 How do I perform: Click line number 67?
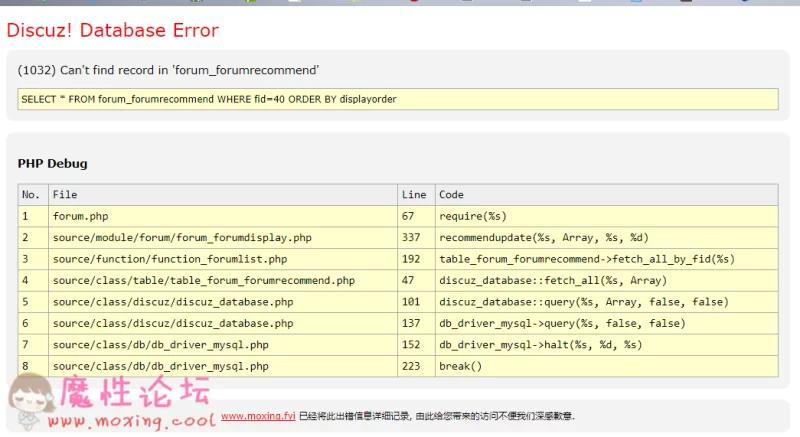[x=408, y=216]
